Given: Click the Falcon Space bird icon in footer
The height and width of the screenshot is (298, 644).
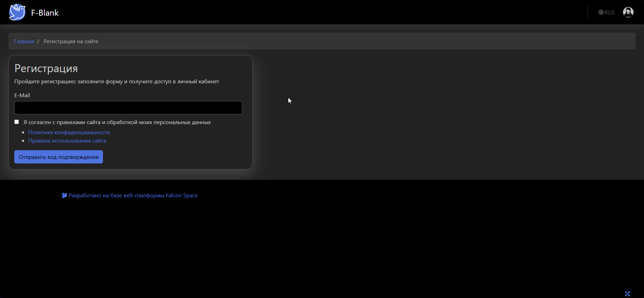Looking at the screenshot, I should pos(64,195).
